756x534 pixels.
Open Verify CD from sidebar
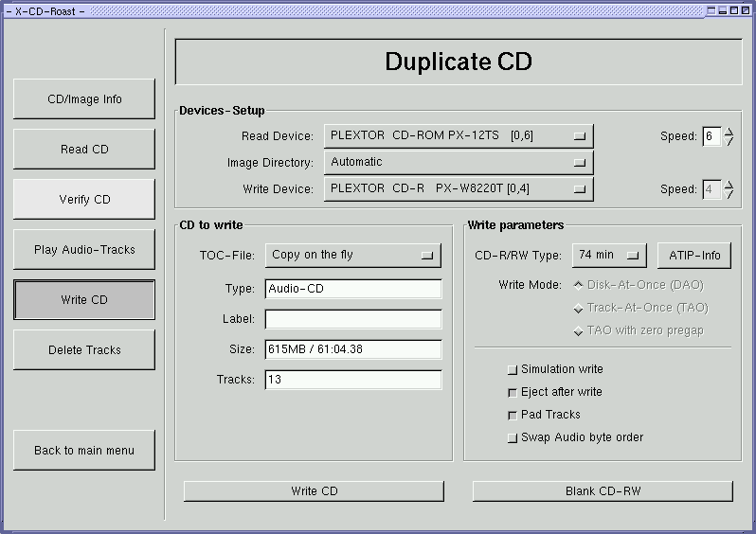point(84,200)
